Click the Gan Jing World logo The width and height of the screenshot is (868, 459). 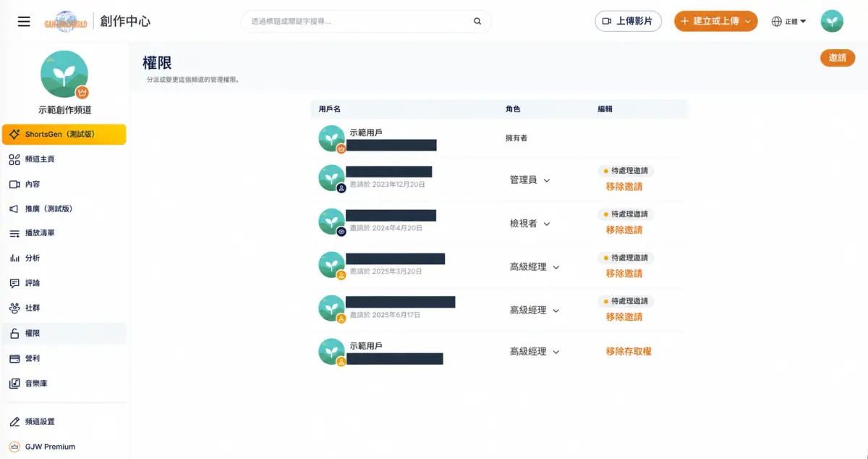[x=66, y=21]
